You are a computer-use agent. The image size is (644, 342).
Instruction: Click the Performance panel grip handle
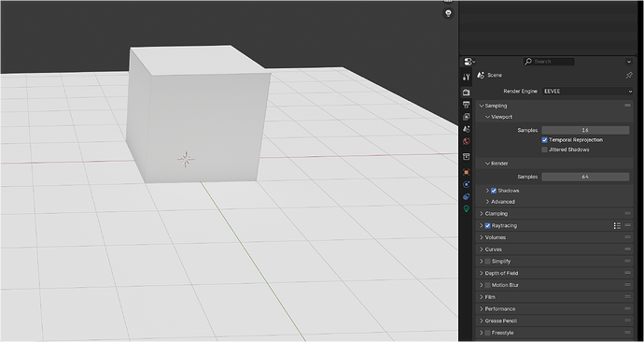627,308
